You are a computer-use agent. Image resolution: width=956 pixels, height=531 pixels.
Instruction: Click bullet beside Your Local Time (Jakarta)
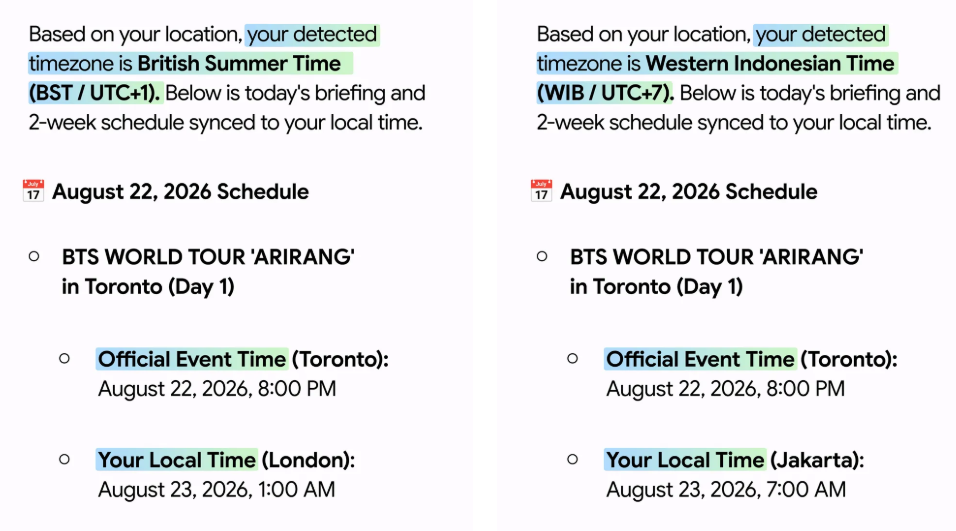point(573,459)
